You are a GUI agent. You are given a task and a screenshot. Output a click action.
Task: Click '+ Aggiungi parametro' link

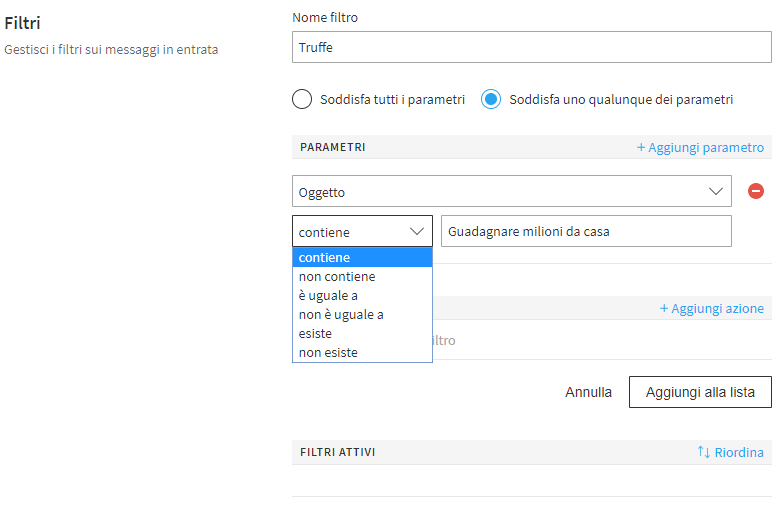pyautogui.click(x=700, y=147)
